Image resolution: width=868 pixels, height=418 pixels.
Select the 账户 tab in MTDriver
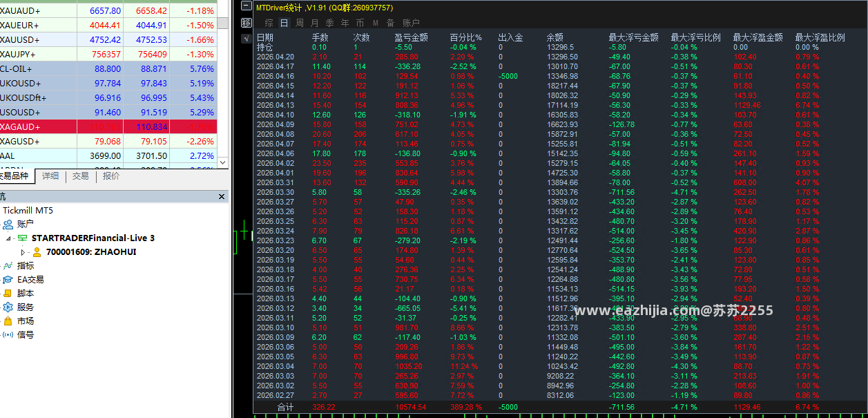coord(411,23)
